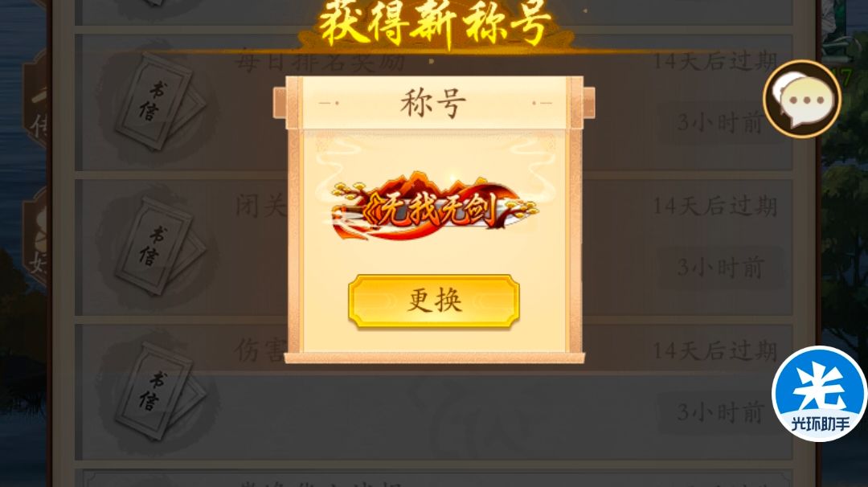
Task: Click the first 3小时前 timestamp
Action: click(720, 123)
